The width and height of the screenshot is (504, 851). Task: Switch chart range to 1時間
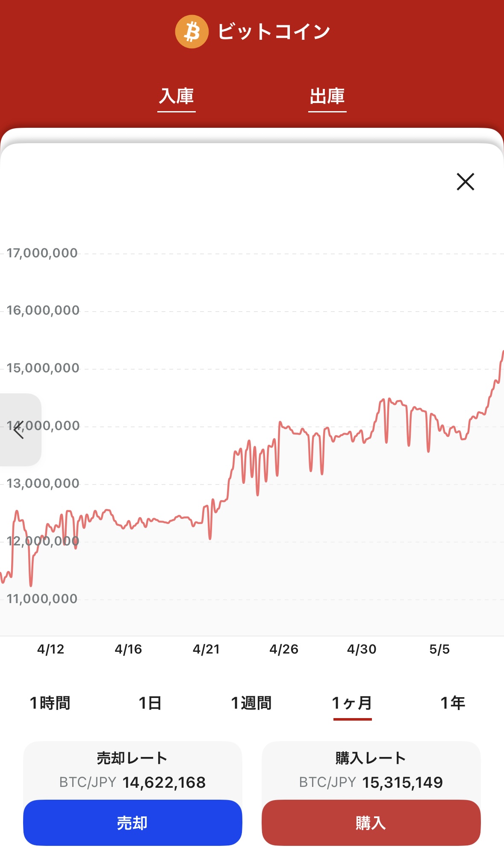pyautogui.click(x=50, y=703)
